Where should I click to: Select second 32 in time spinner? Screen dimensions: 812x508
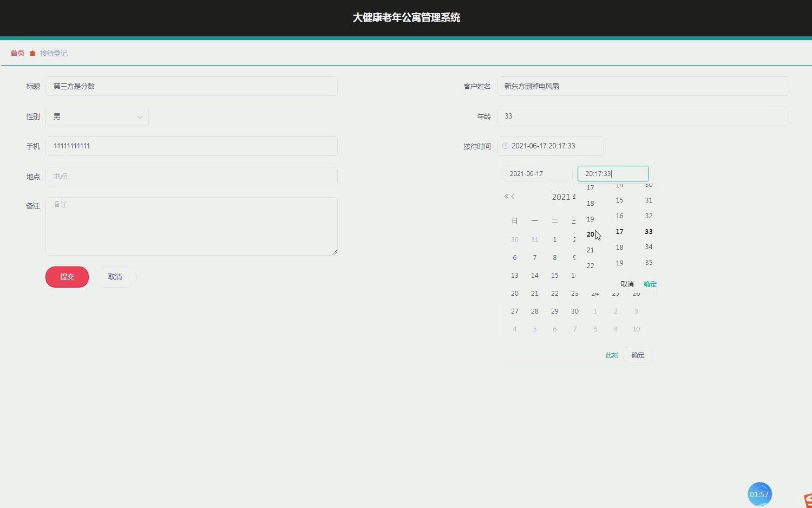click(649, 216)
